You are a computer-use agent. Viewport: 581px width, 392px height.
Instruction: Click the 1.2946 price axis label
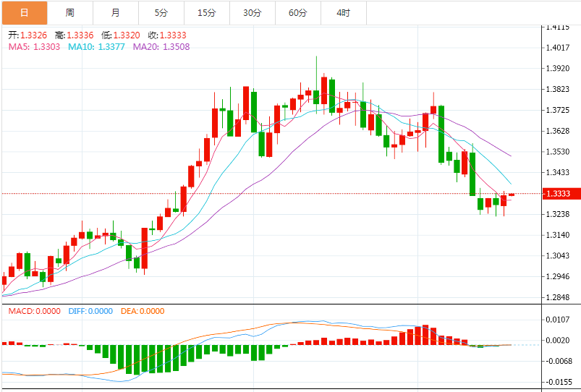coord(558,276)
